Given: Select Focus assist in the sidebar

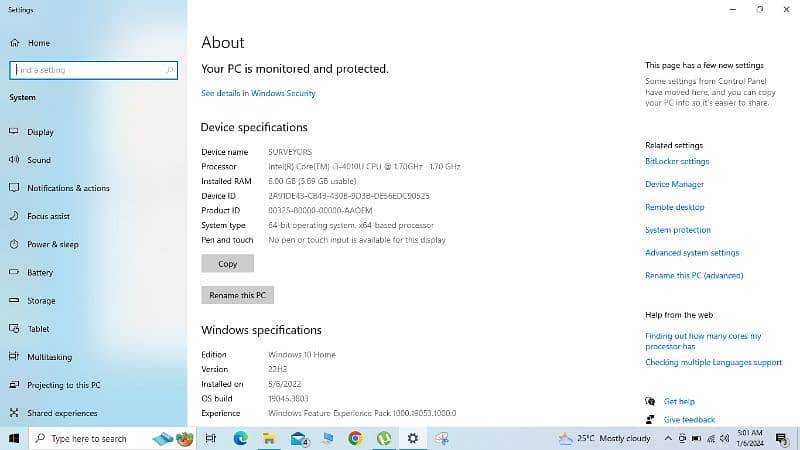Looking at the screenshot, I should coord(48,216).
